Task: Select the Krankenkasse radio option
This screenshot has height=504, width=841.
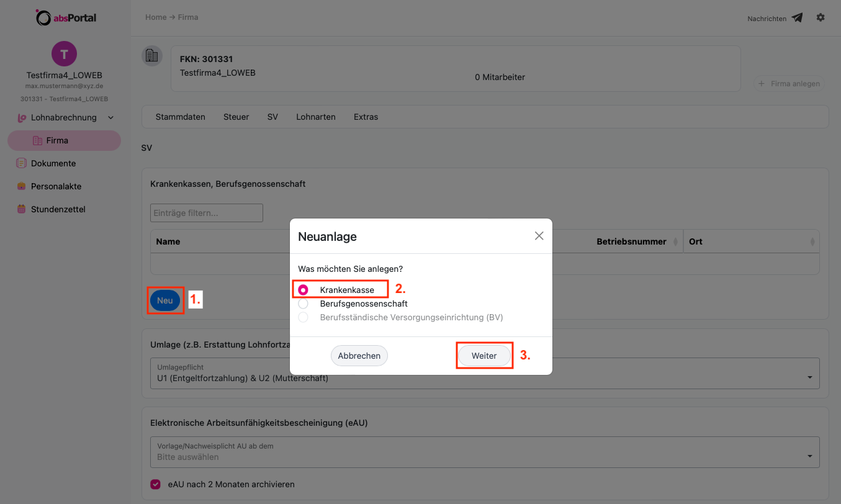Action: [304, 290]
